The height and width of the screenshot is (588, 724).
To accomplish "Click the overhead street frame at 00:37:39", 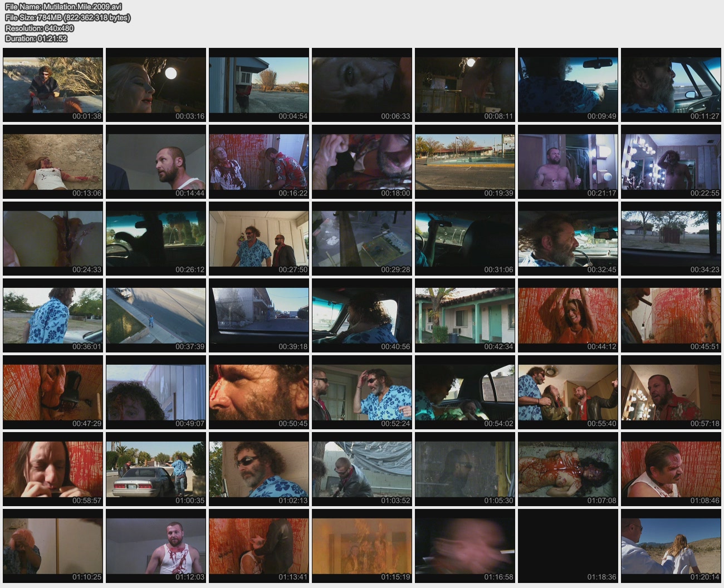I will tap(156, 316).
